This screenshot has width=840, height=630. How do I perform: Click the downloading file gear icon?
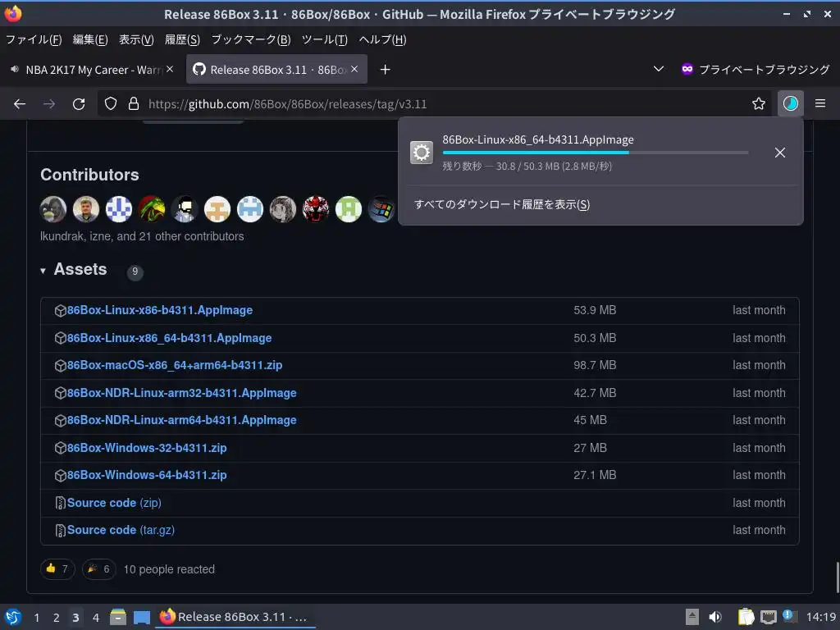(422, 153)
